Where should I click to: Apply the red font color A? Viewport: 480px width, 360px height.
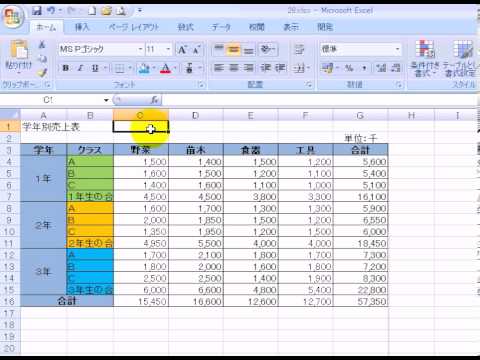(x=166, y=68)
